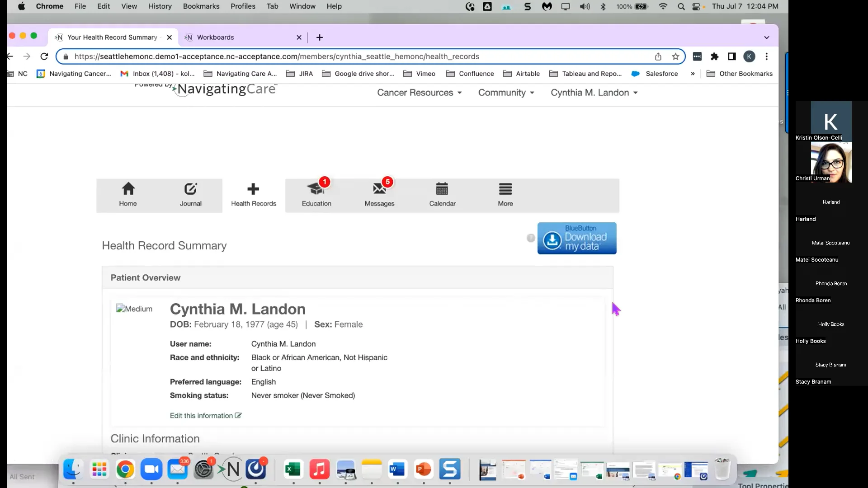Open Chrome extensions puzzle icon

click(x=714, y=56)
